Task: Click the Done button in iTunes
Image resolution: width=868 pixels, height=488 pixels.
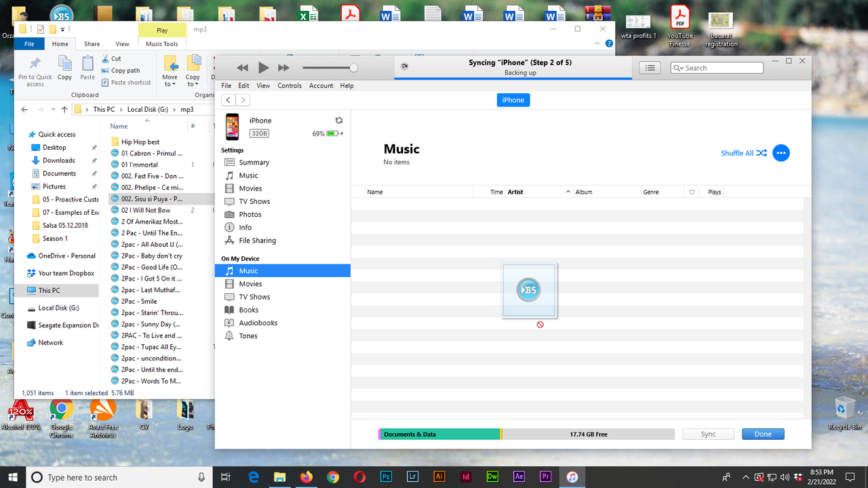Action: pos(763,434)
